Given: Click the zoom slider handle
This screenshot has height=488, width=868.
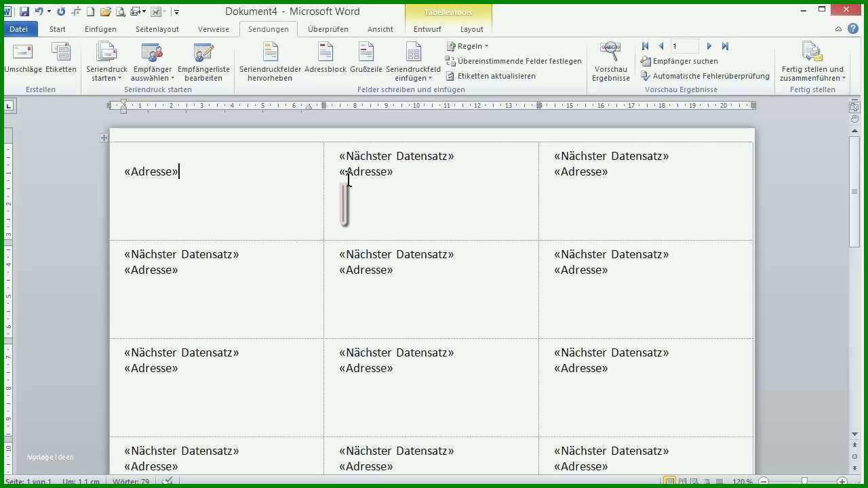Looking at the screenshot, I should (805, 482).
